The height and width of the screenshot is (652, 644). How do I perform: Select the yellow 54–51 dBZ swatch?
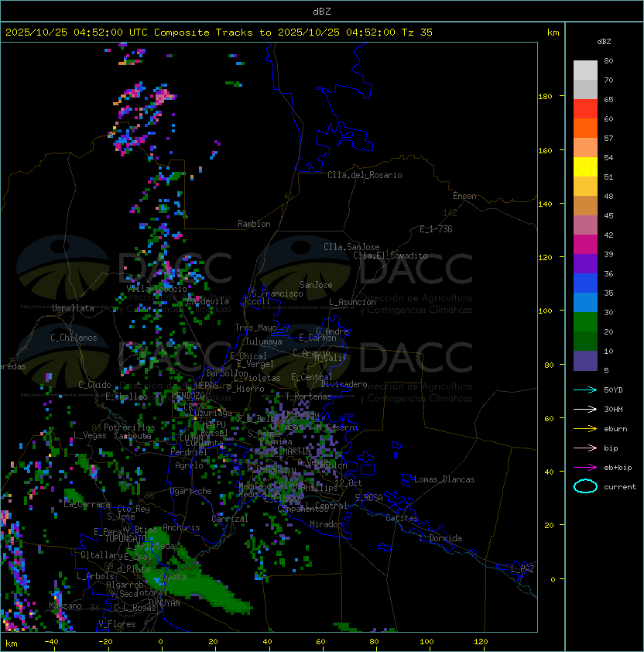[585, 166]
